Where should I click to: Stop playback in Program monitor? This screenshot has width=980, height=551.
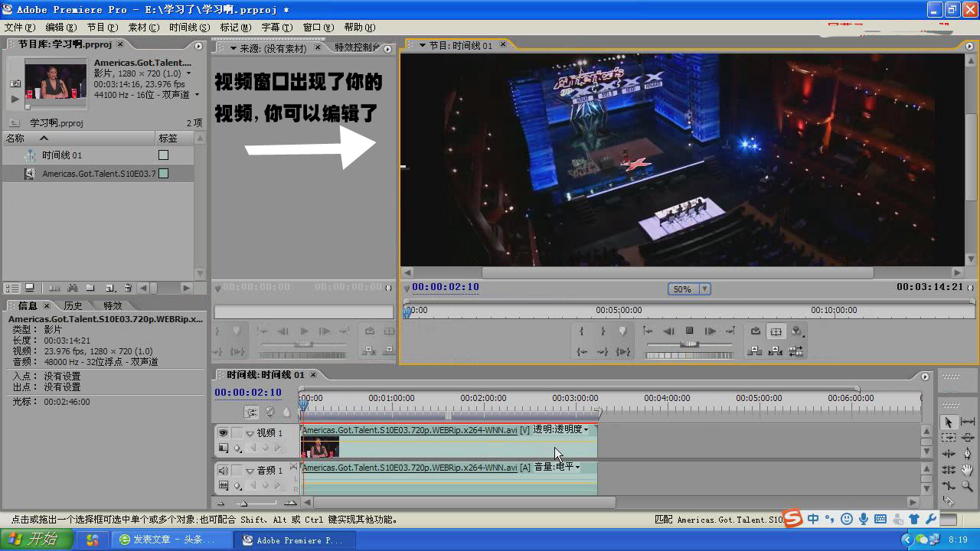coord(689,331)
